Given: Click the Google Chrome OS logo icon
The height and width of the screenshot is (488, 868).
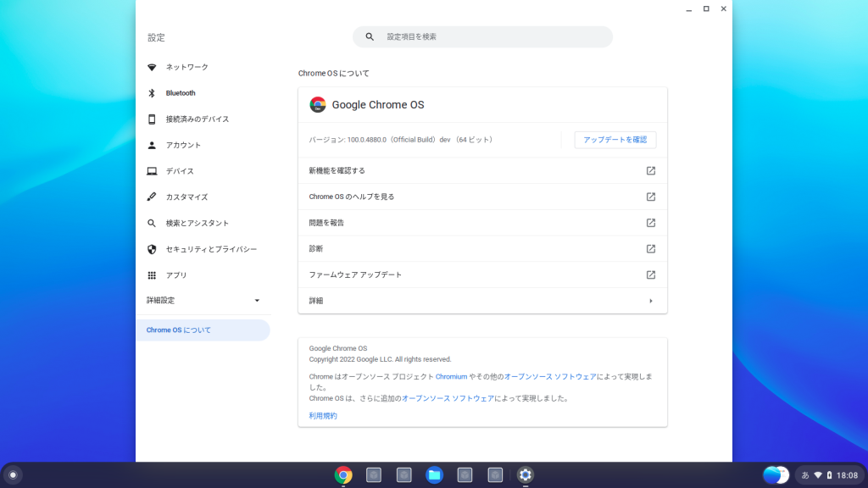Looking at the screenshot, I should pyautogui.click(x=318, y=104).
